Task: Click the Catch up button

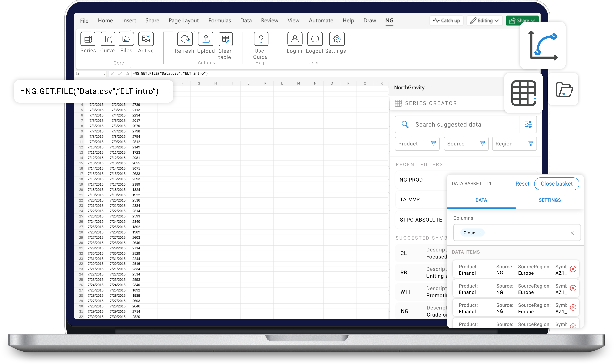Action: [x=447, y=21]
